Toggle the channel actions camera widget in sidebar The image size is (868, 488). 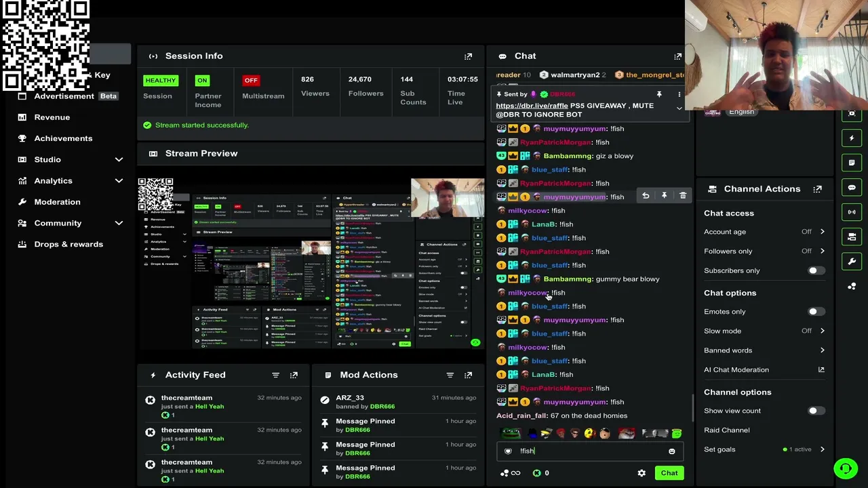point(852,237)
